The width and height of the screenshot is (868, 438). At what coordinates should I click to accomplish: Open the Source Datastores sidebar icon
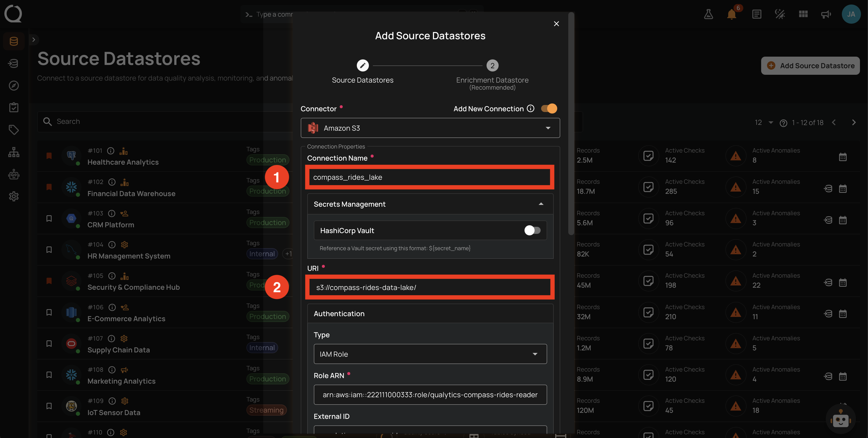point(14,41)
